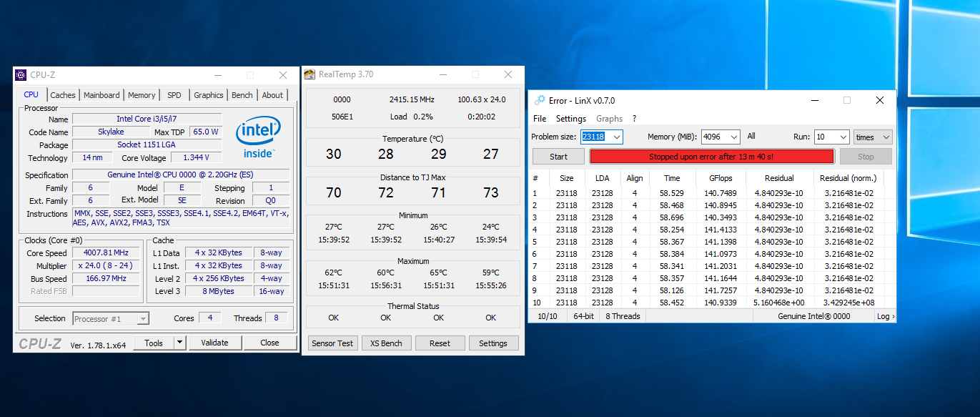The image size is (980, 417).
Task: Click the GFlops column header in LinX
Action: [721, 178]
